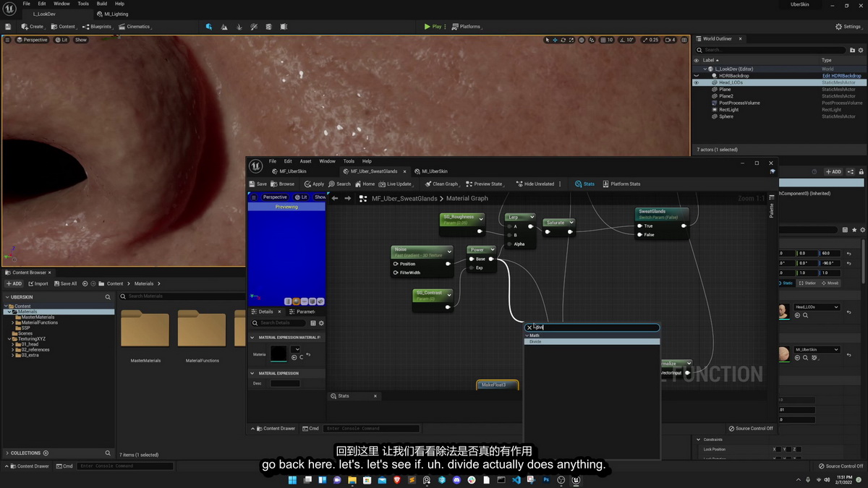Click Save in the material editor toolbar

pos(258,184)
